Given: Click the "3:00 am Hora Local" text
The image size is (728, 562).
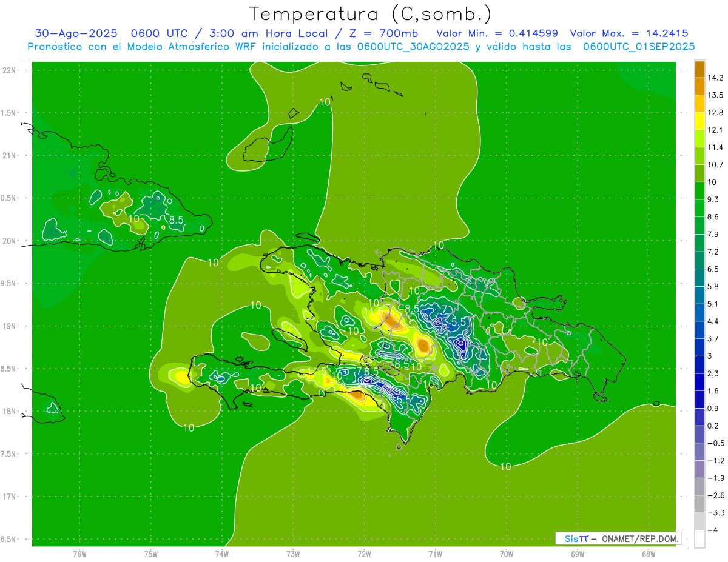Looking at the screenshot, I should tap(269, 33).
